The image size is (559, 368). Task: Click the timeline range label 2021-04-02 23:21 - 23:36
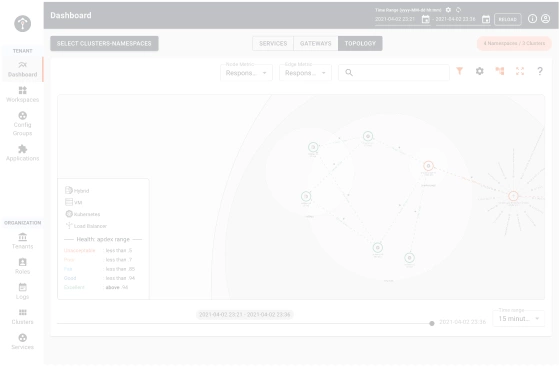(245, 315)
